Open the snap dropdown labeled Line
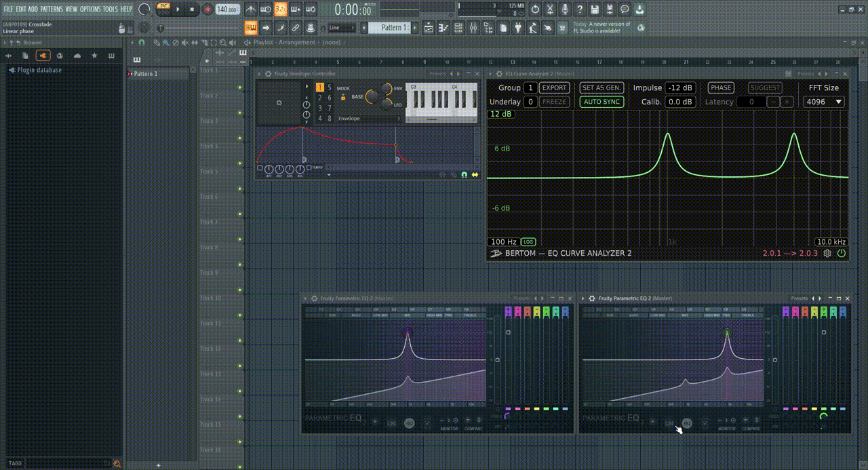The image size is (868, 470). coord(339,28)
